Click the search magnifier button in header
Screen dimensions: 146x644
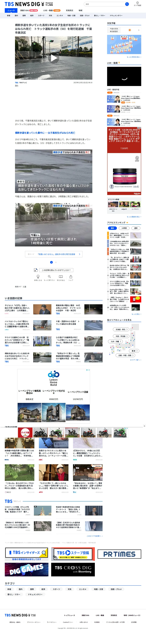tap(127, 4)
